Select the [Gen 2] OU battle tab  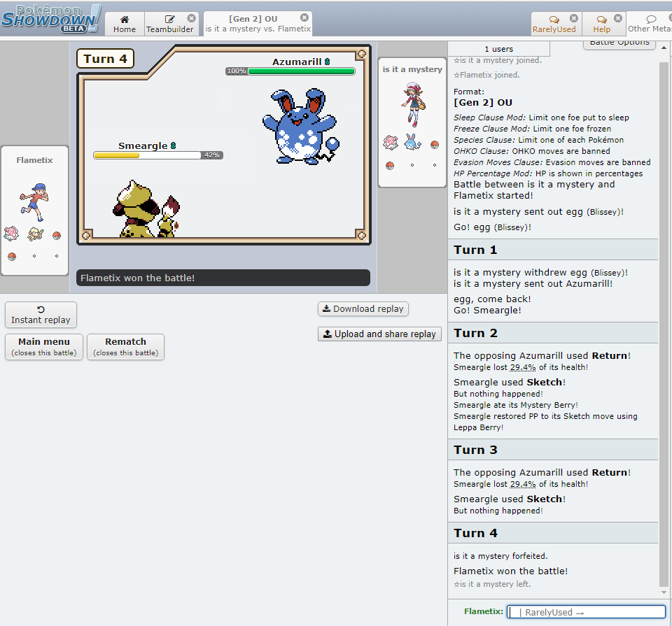(x=258, y=24)
